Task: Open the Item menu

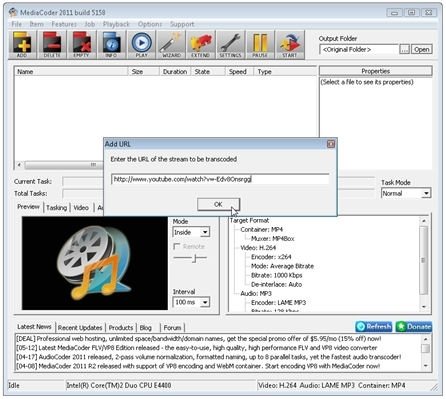Action: point(37,24)
